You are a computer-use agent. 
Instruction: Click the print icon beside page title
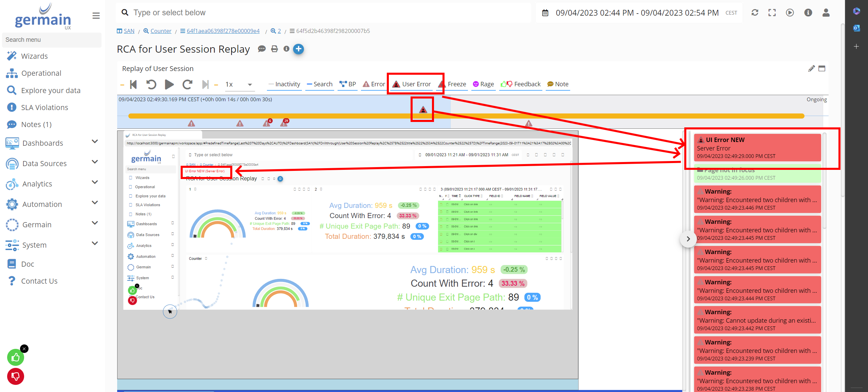pos(274,49)
